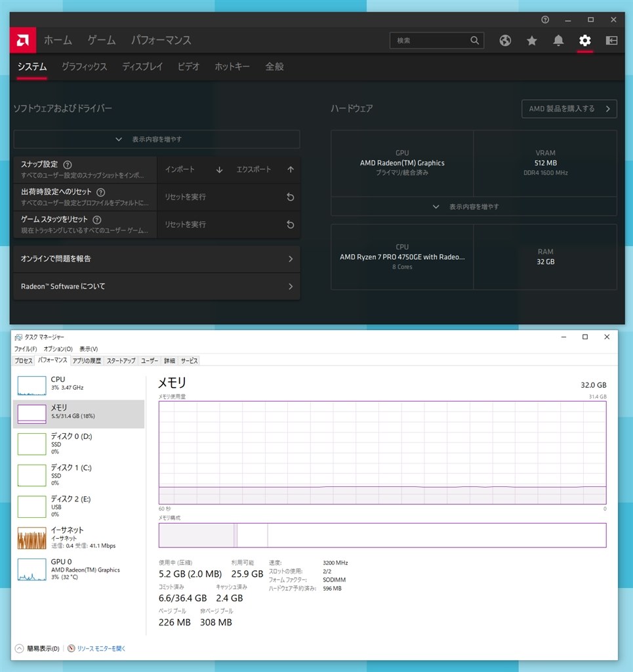Click the RAM 32 GB hardware card
The image size is (633, 672).
[545, 257]
